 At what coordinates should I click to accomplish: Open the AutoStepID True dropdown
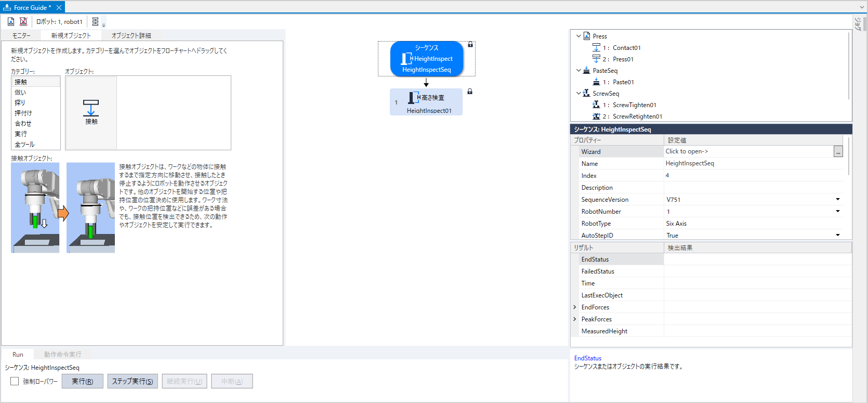pyautogui.click(x=837, y=236)
